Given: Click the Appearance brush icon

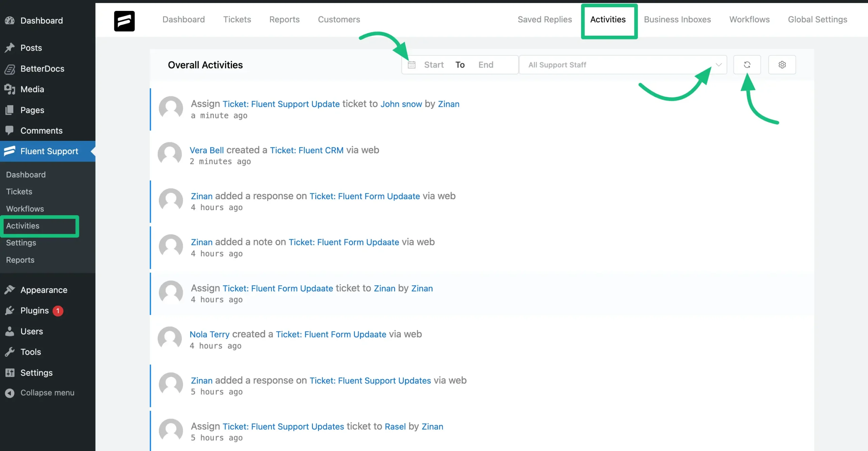Looking at the screenshot, I should click(9, 290).
